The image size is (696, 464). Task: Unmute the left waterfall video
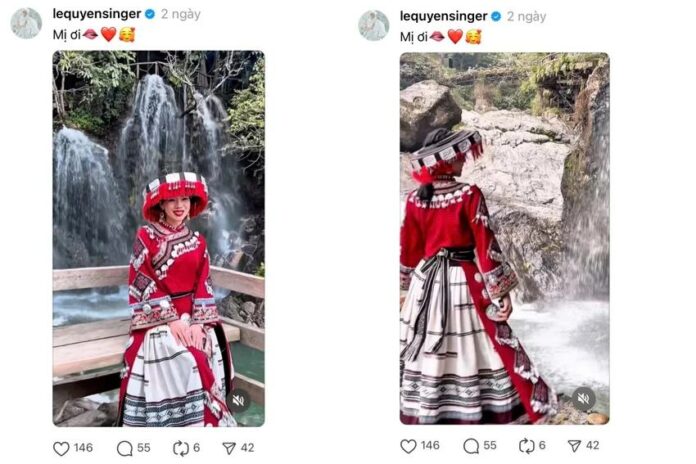[x=238, y=401]
